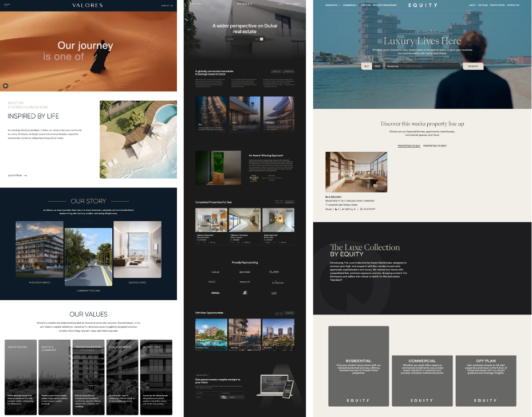Open the Commercial service card on Equity
This screenshot has height=417, width=532.
point(422,381)
